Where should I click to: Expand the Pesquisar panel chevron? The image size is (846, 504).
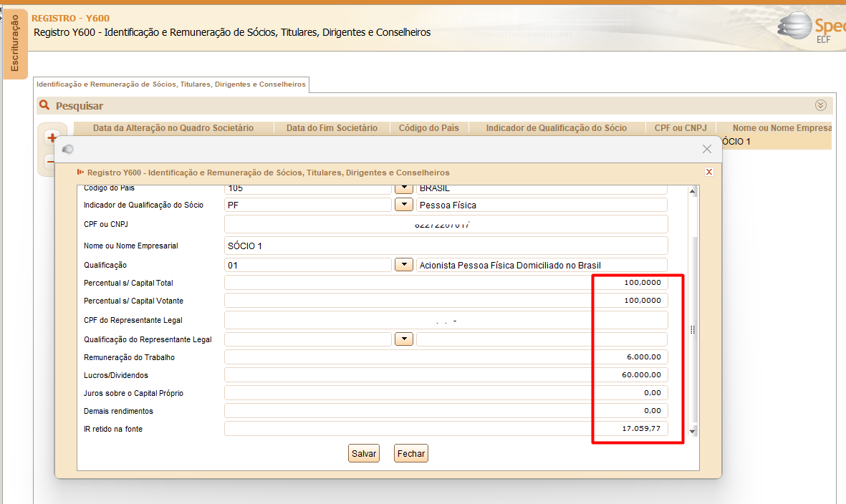point(821,105)
